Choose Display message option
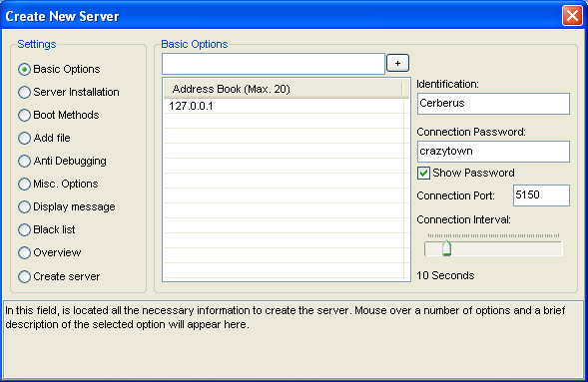 24,206
